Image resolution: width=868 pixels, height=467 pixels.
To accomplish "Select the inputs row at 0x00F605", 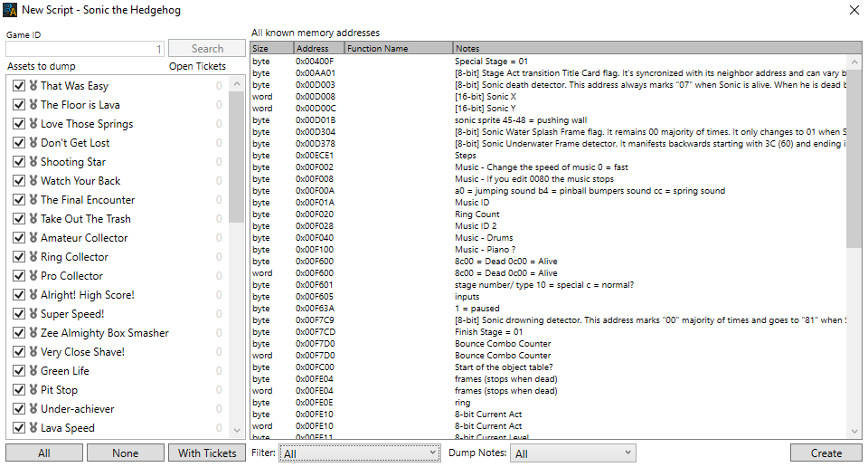I will [548, 296].
